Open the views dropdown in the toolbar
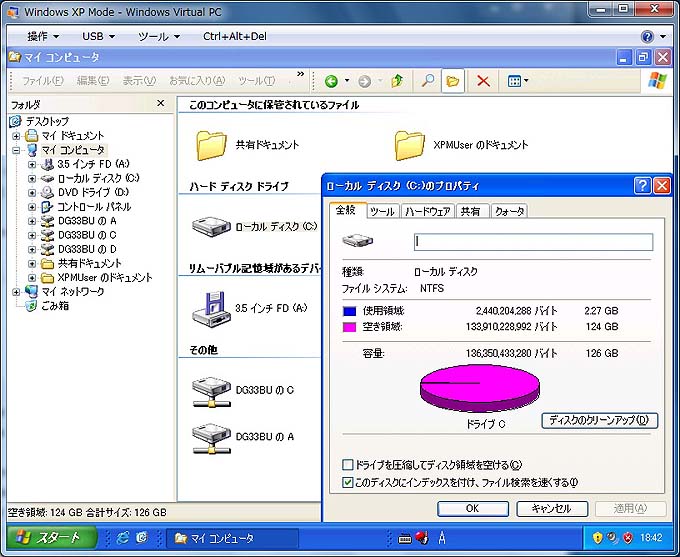The height and width of the screenshot is (557, 680). 517,81
